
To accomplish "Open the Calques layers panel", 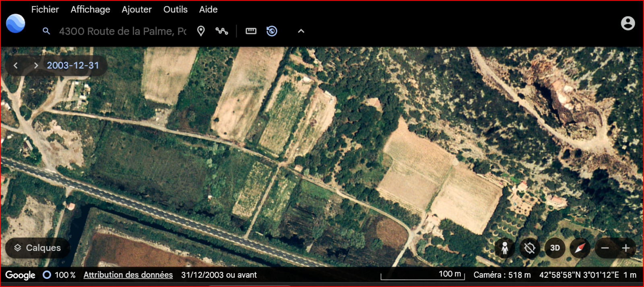I will 38,248.
